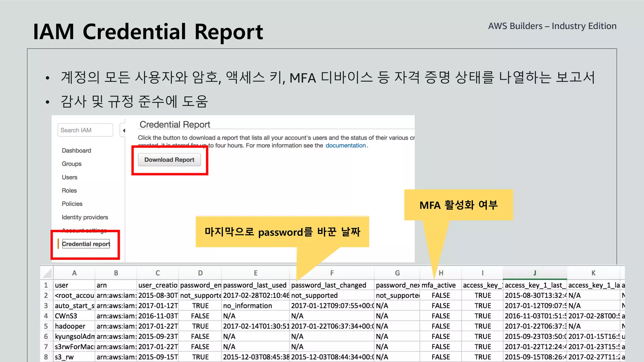Click cell '2016-11-03T01:51:5'
The height and width of the screenshot is (362, 644).
coord(535,316)
